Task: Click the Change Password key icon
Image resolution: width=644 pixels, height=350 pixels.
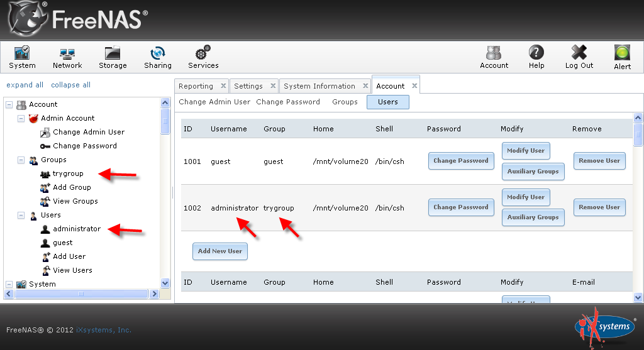Action: [x=45, y=146]
